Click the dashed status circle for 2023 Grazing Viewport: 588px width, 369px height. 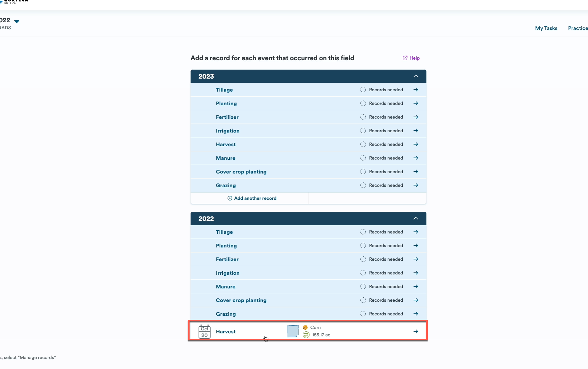tap(363, 185)
